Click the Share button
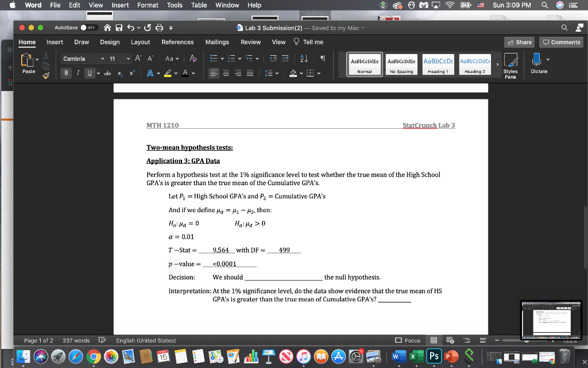Image resolution: width=588 pixels, height=368 pixels. click(519, 41)
